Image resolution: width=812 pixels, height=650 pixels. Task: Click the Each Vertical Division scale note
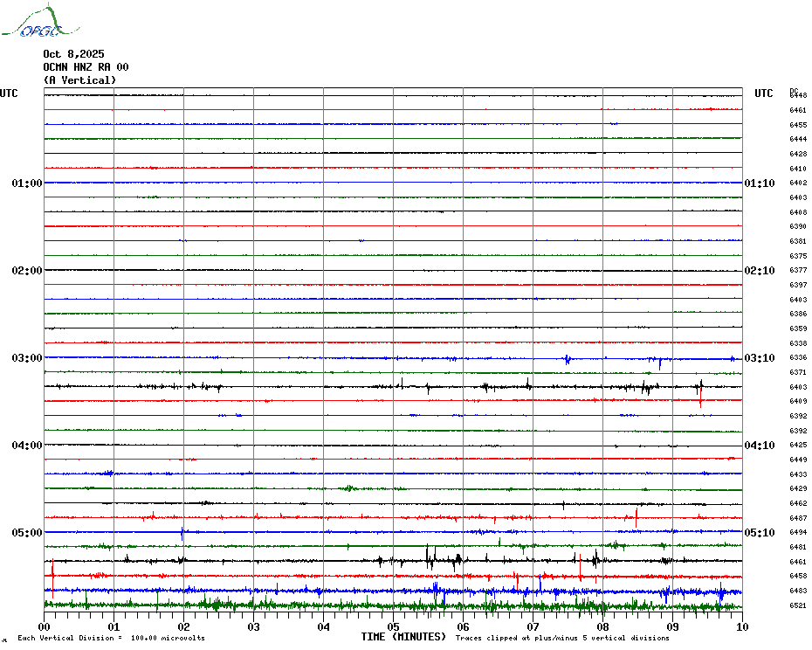coord(111,638)
